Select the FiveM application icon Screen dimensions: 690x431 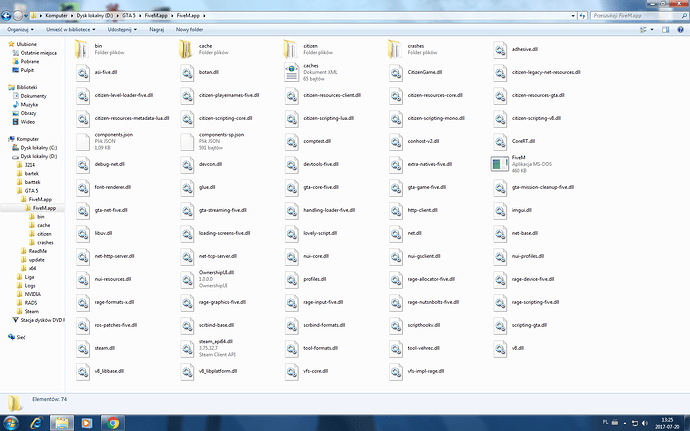(x=500, y=164)
